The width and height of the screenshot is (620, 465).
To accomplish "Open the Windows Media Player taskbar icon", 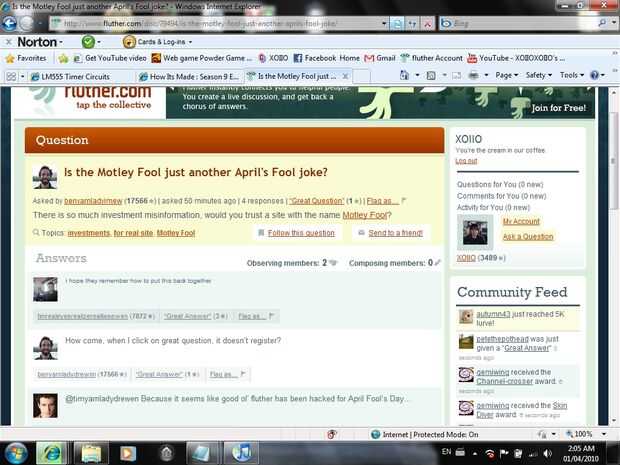I will [128, 453].
